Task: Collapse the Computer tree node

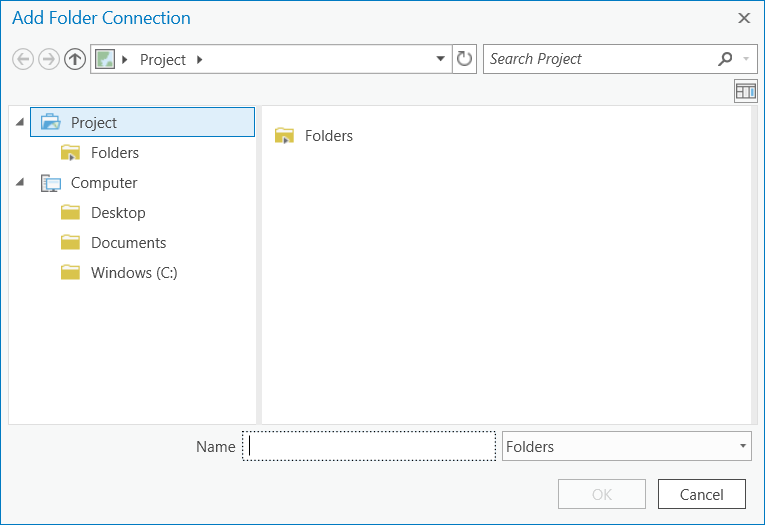Action: click(x=20, y=182)
